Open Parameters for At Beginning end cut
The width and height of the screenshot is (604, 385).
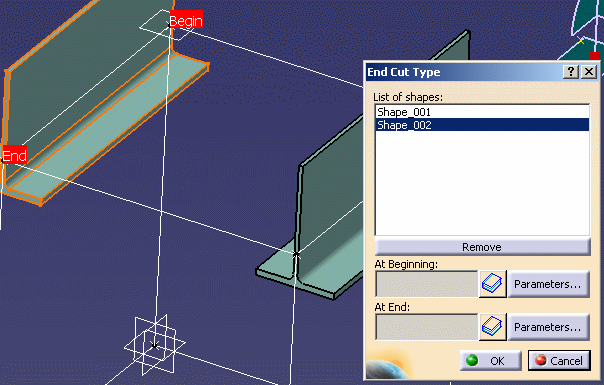tap(549, 284)
